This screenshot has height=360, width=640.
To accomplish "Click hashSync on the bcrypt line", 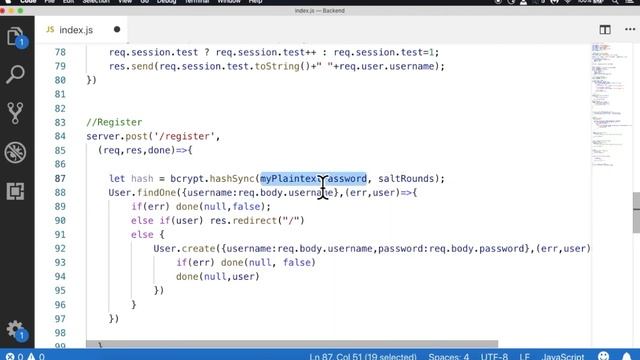I will [232, 178].
